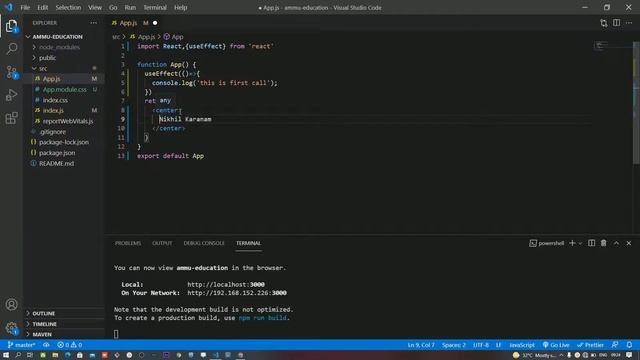This screenshot has height=360, width=640.
Task: Open the Extensions view
Action: pos(11,118)
